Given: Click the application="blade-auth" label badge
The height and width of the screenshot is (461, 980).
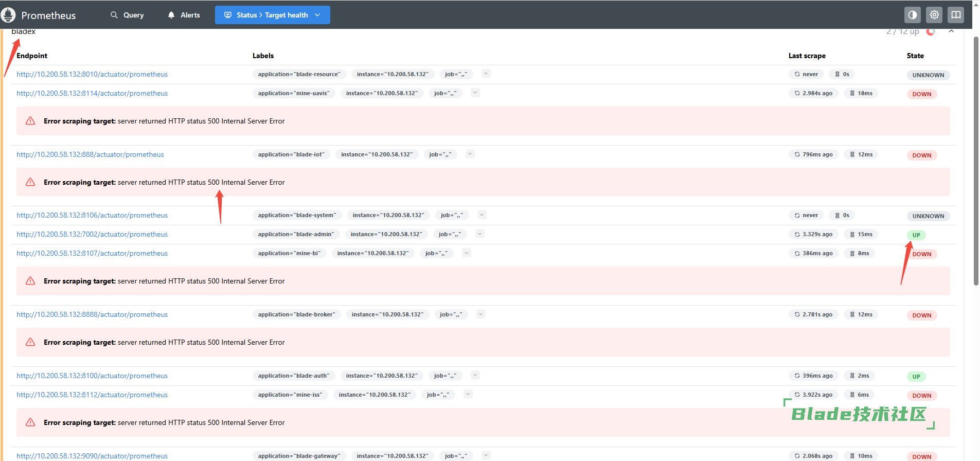Looking at the screenshot, I should click(x=294, y=376).
